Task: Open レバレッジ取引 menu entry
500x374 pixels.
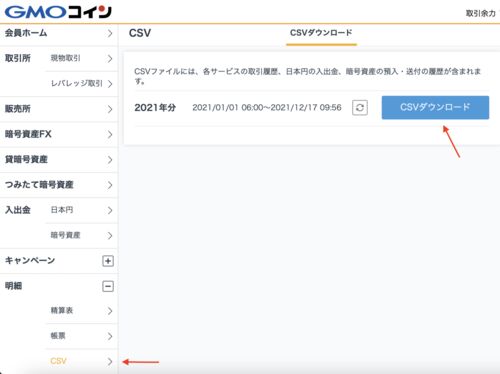Action: click(76, 84)
